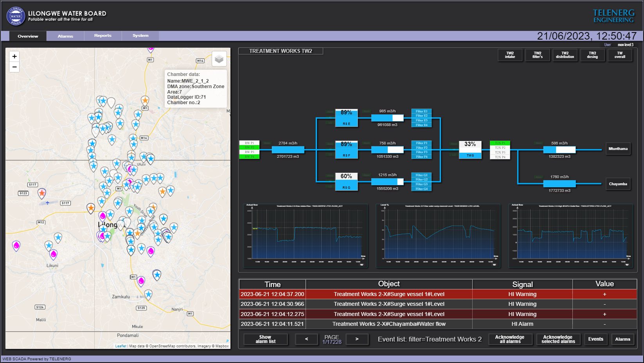Open Filter F2
This screenshot has height=363, width=644.
421,148
